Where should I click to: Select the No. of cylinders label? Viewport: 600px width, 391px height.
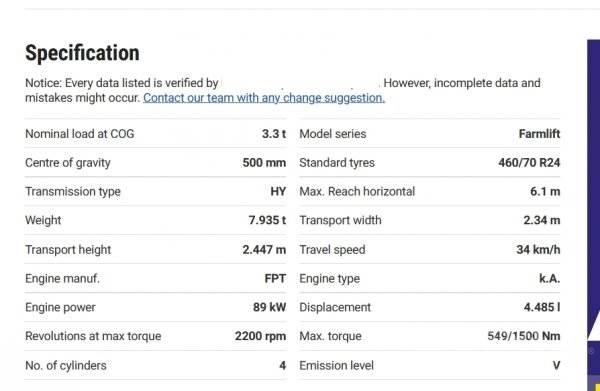point(66,366)
